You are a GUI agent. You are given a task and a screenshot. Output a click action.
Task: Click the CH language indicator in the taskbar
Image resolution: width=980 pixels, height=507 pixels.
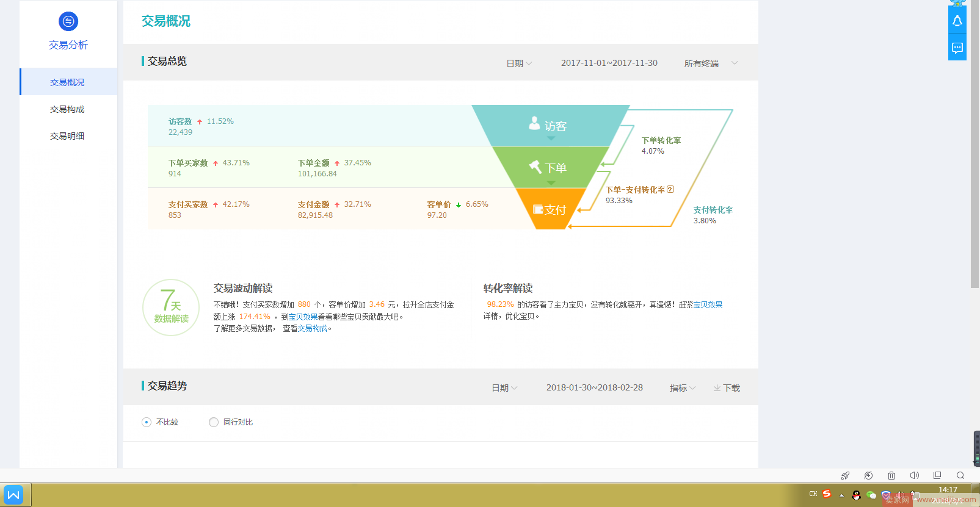click(x=813, y=494)
